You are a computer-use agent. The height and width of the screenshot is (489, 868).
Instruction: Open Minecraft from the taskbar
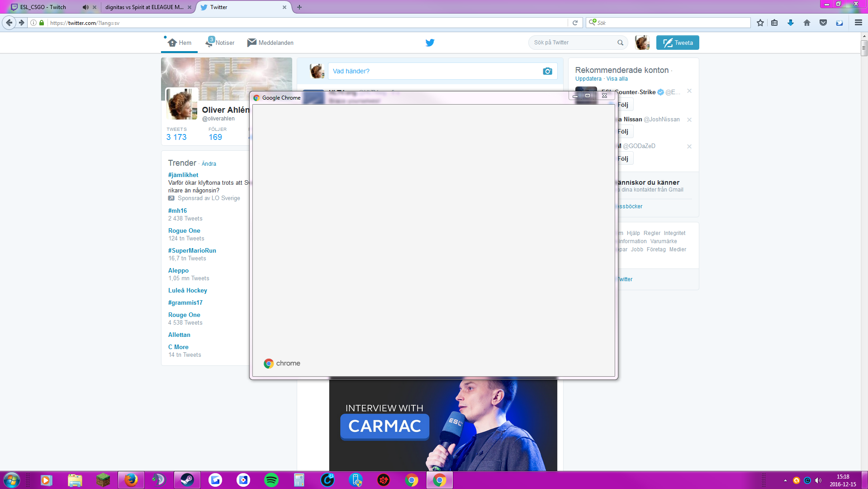pos(103,480)
